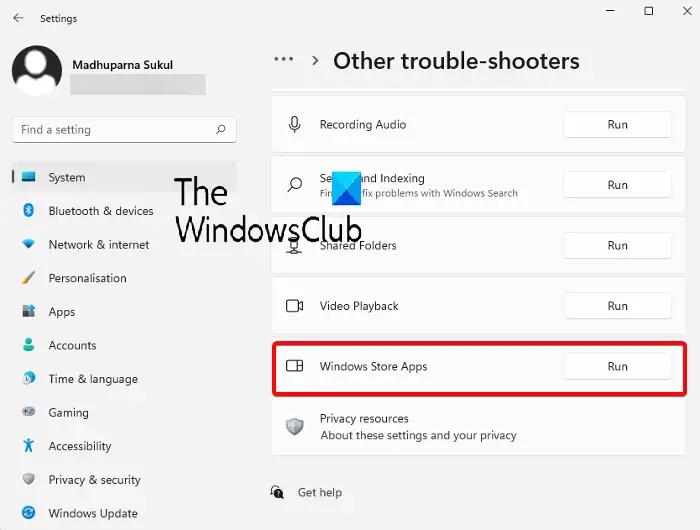Open Windows Update page
Viewport: 700px width, 530px height.
[x=124, y=513]
